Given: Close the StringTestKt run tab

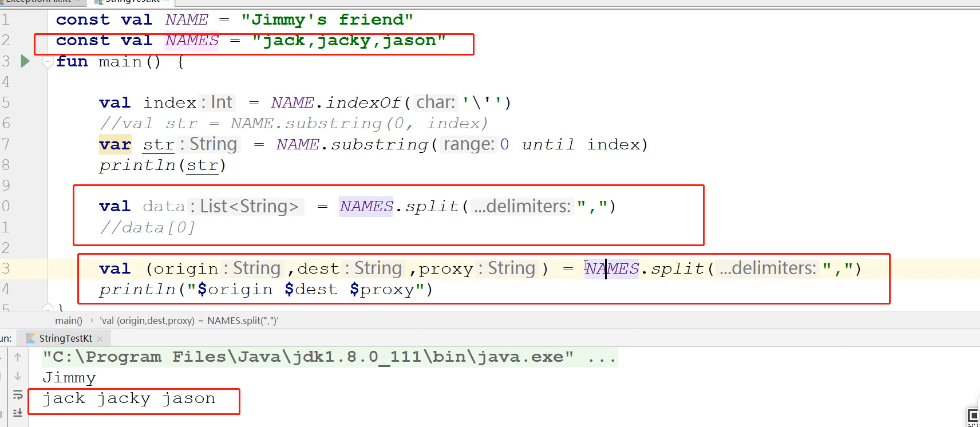Looking at the screenshot, I should [x=100, y=339].
